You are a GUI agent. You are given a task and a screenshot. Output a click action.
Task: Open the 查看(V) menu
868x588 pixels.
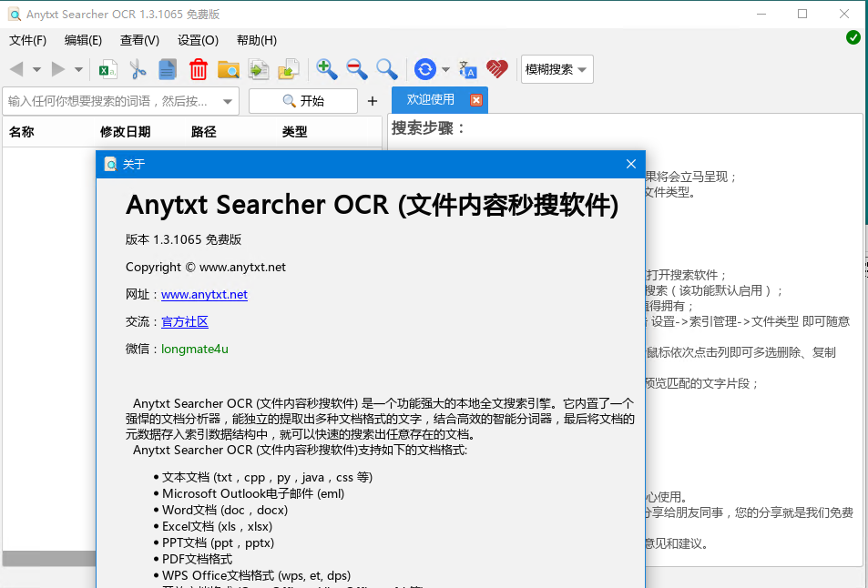139,40
